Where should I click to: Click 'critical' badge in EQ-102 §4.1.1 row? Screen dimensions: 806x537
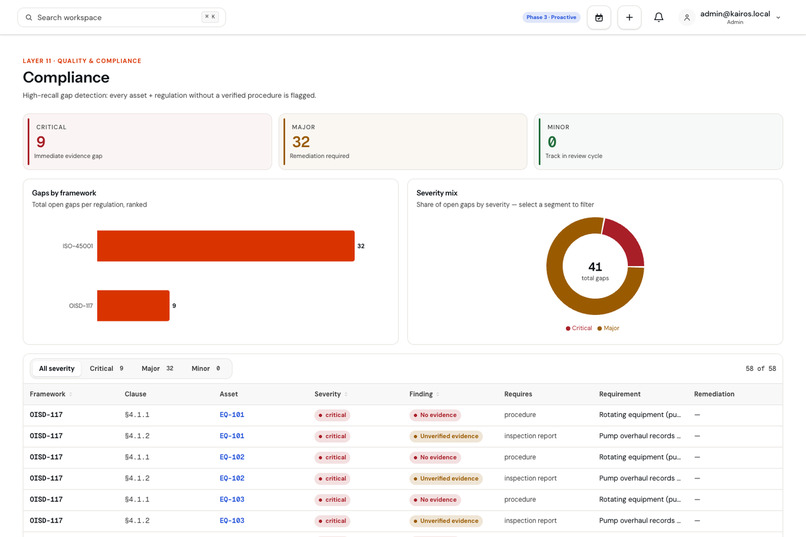[x=332, y=457]
